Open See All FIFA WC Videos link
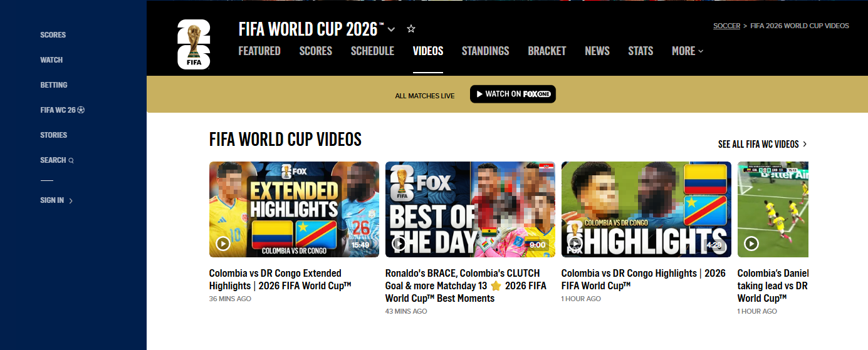Viewport: 868px width, 350px height. click(763, 144)
